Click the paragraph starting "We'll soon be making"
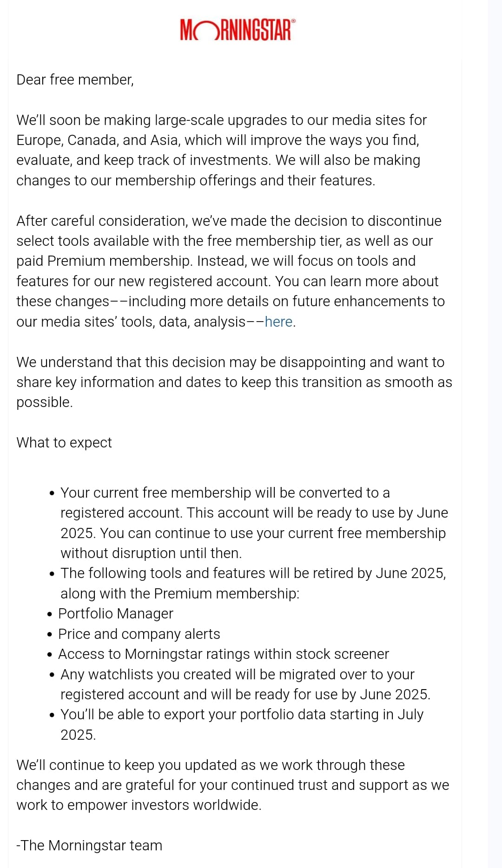502x868 pixels. click(221, 150)
